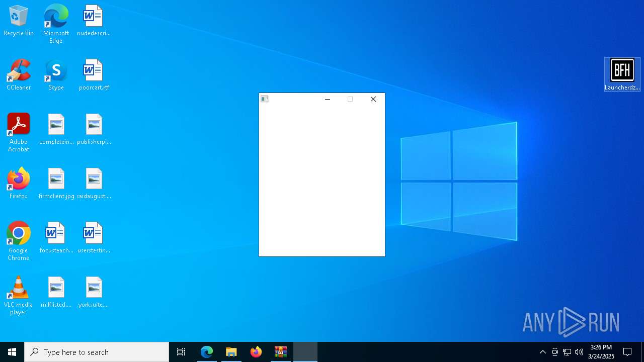This screenshot has height=362, width=644.
Task: Click the Show desktop strip at the taskbar's end
Action: pos(642,352)
